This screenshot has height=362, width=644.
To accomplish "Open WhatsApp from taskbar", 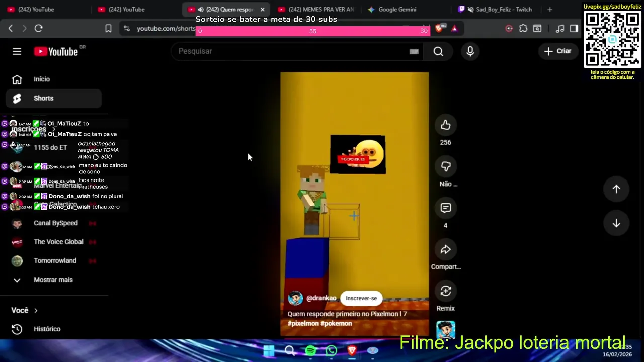I will point(331,351).
